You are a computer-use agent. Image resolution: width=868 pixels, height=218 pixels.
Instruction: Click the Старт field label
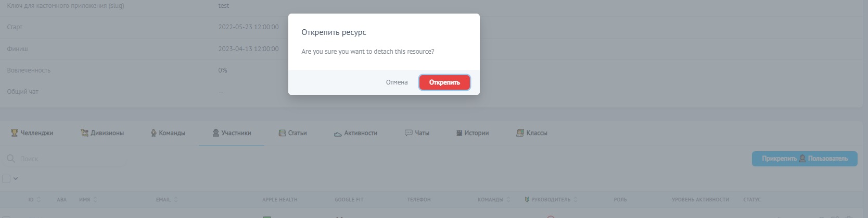(15, 27)
